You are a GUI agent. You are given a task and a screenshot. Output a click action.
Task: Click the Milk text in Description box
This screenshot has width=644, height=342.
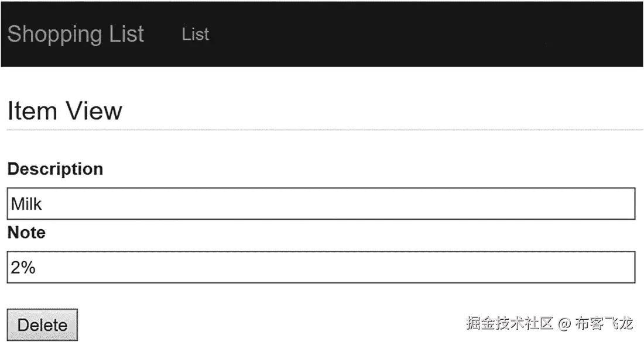pyautogui.click(x=27, y=204)
